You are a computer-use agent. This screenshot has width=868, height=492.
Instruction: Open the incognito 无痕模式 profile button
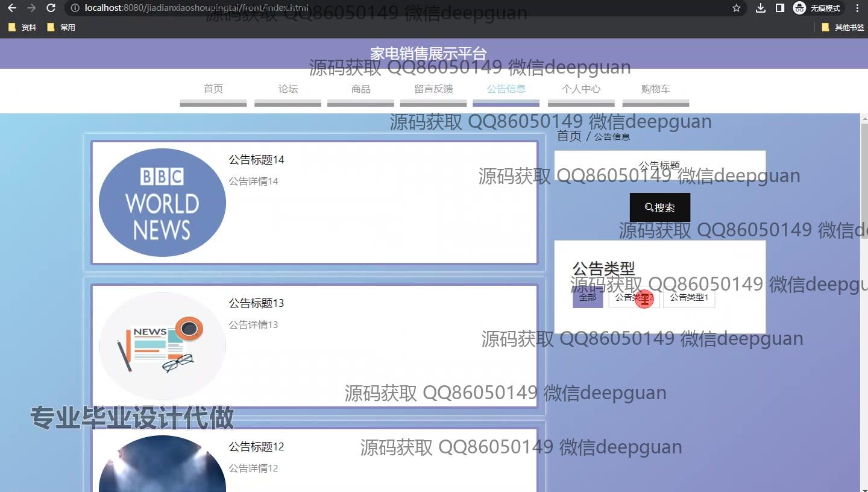click(817, 8)
